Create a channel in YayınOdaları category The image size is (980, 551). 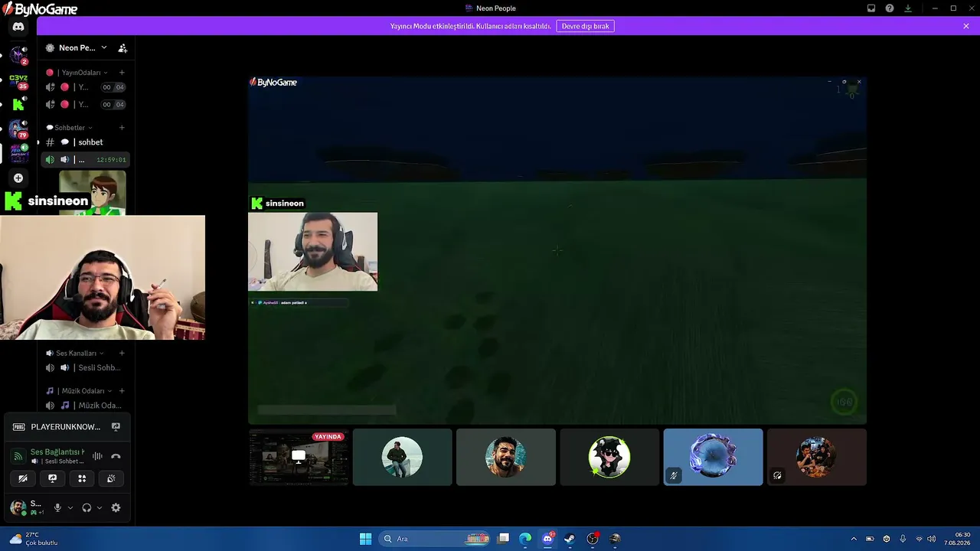point(122,73)
